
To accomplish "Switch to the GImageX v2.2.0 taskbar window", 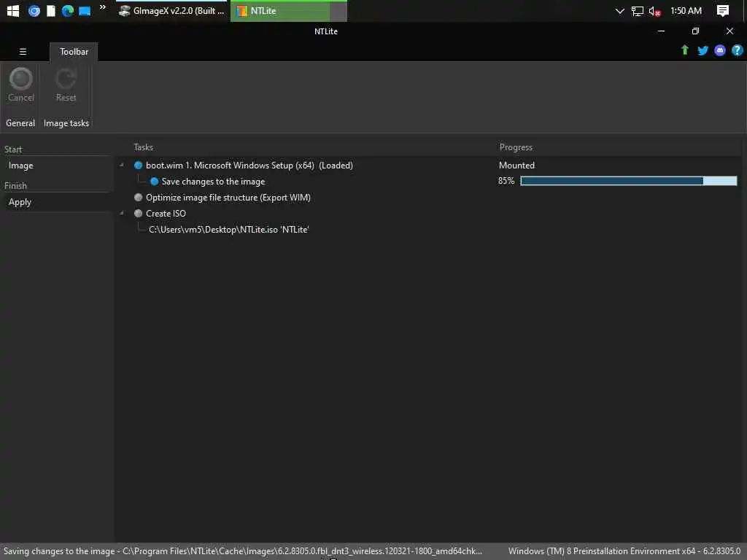I will pos(171,11).
